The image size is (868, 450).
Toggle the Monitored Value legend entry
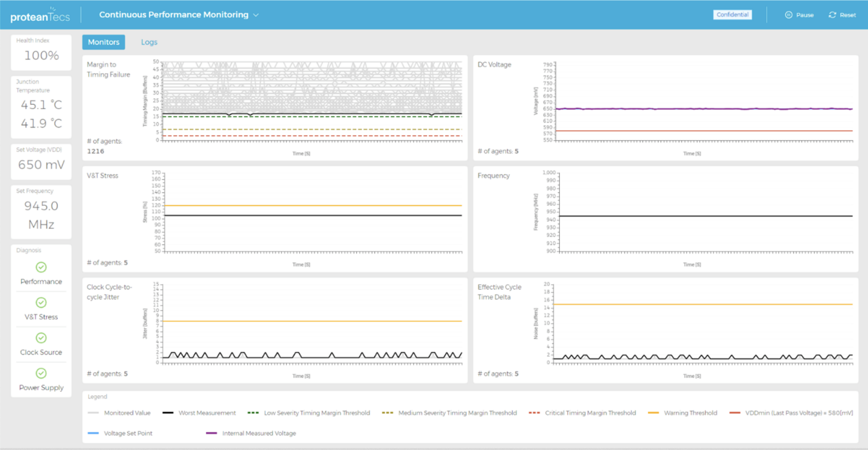pyautogui.click(x=127, y=413)
